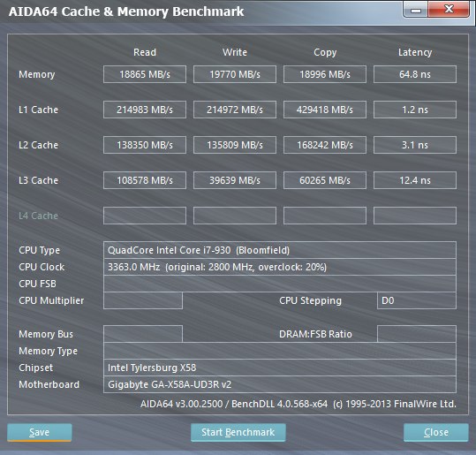Click L3 Cache write 39639 MB/s

(235, 180)
